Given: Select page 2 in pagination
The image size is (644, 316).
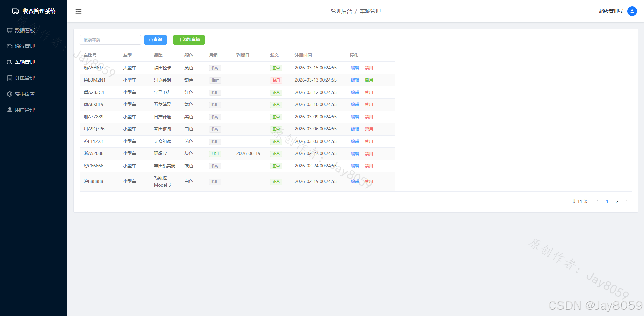Looking at the screenshot, I should [617, 201].
